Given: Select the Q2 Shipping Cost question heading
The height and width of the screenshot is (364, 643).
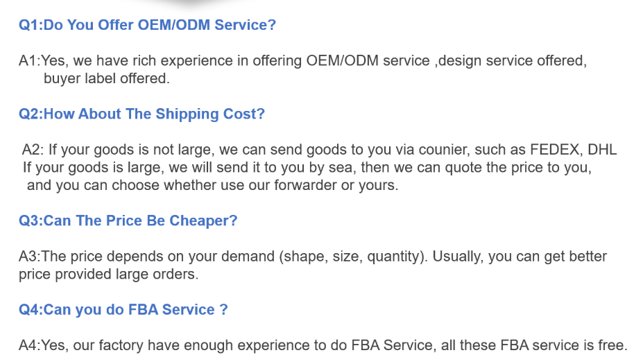Looking at the screenshot, I should coord(142,114).
